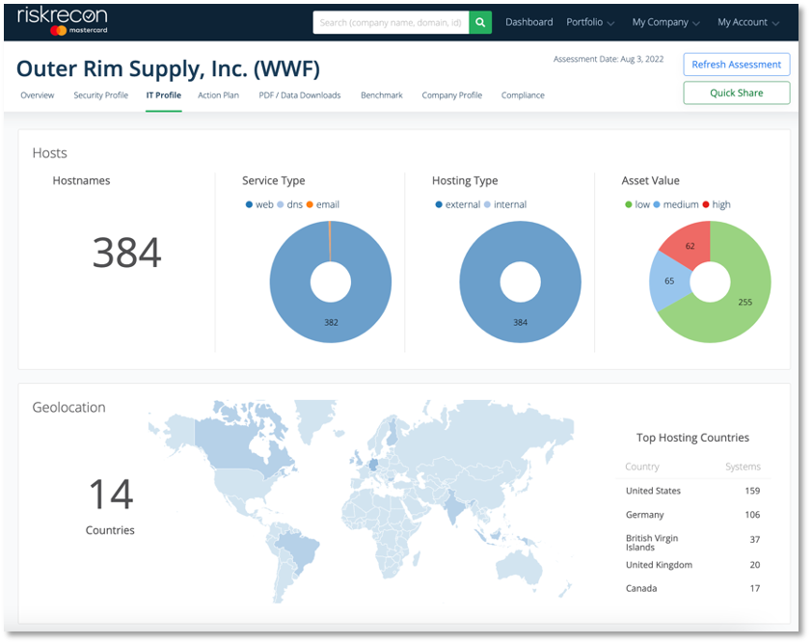Open the My Company dropdown
812x644 pixels.
click(x=665, y=22)
